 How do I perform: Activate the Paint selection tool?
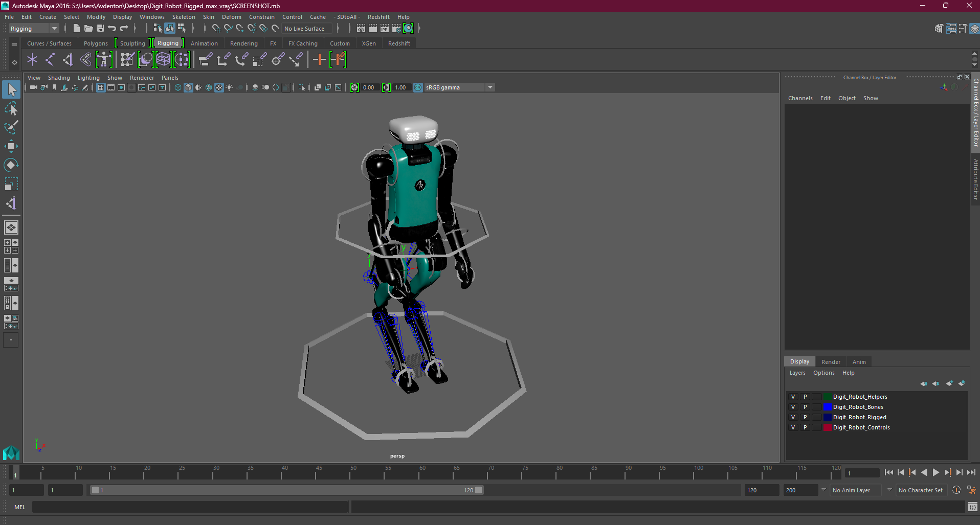point(11,127)
